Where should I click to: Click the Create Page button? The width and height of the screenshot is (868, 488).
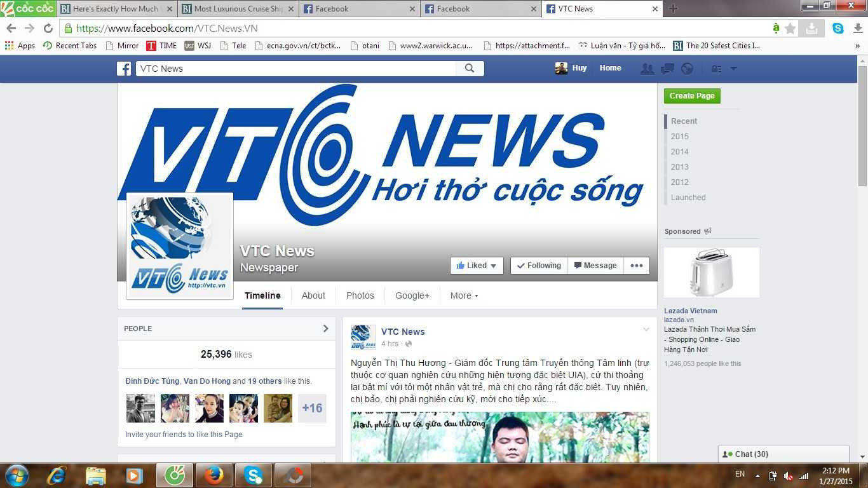692,95
